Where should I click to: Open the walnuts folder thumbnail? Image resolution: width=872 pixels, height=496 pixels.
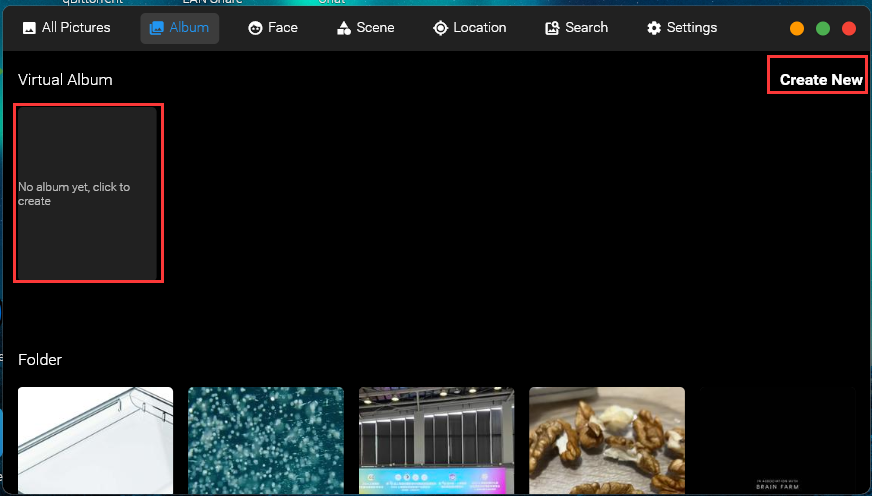[x=607, y=440]
